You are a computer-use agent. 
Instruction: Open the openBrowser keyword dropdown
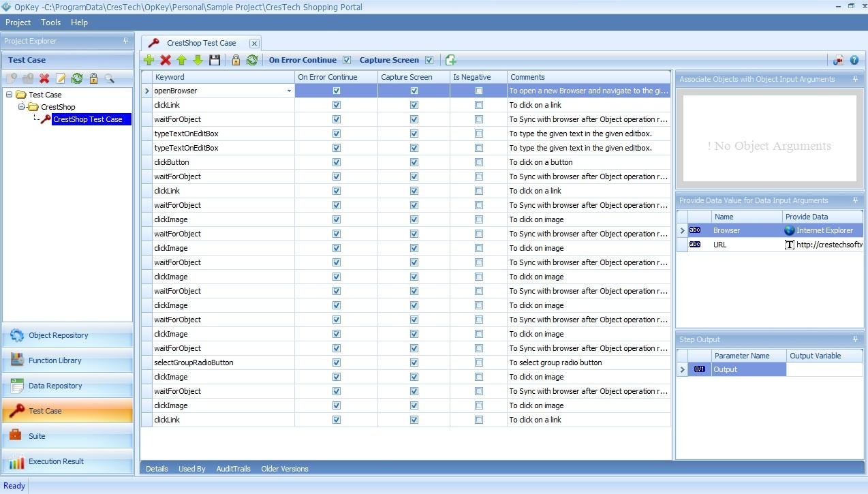click(x=289, y=91)
